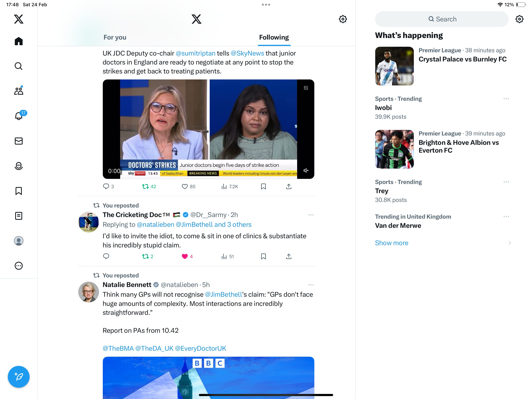Open @JimBethell mention in Natalie Bennett's post
Viewport: 532px width, 399px height.
pos(223,294)
